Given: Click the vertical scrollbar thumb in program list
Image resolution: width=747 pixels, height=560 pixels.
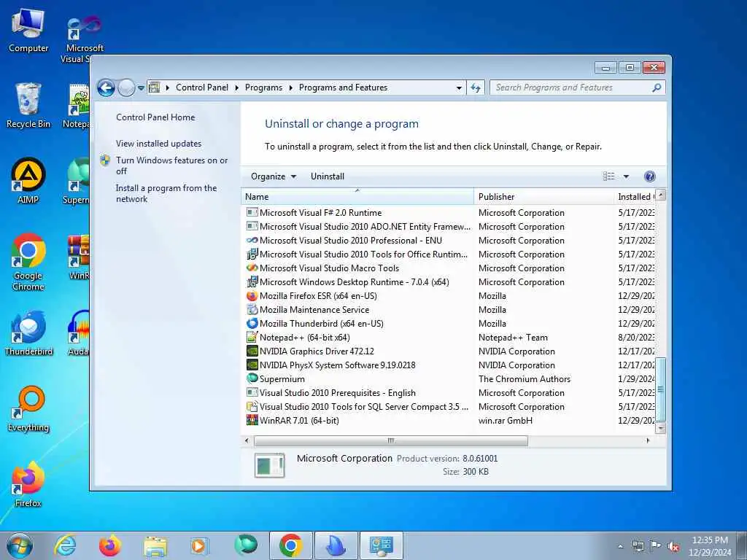Looking at the screenshot, I should click(660, 389).
